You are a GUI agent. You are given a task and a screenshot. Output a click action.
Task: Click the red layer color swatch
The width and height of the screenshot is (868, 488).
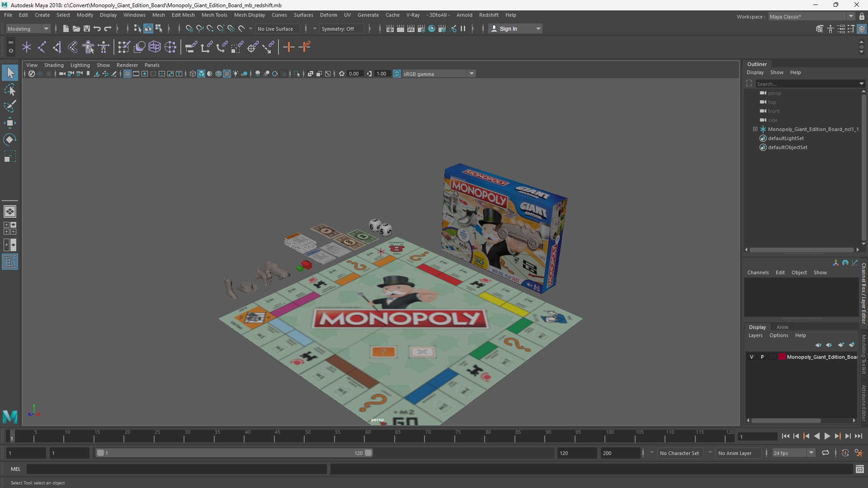click(x=782, y=357)
